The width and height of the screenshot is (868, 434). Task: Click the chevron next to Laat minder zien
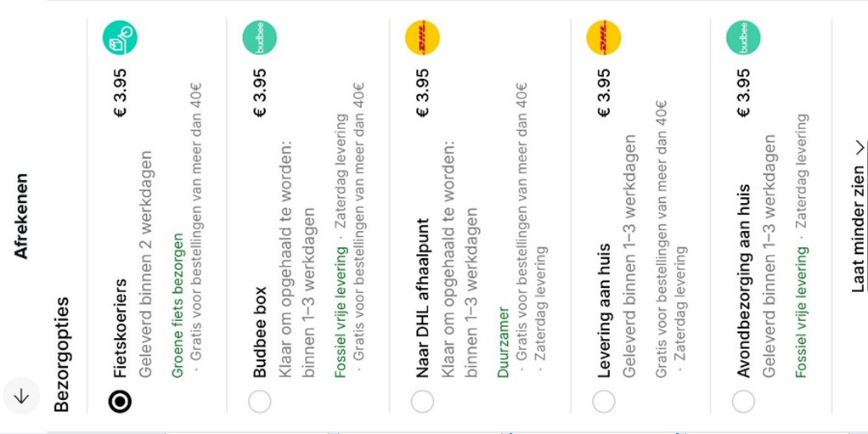point(859,147)
